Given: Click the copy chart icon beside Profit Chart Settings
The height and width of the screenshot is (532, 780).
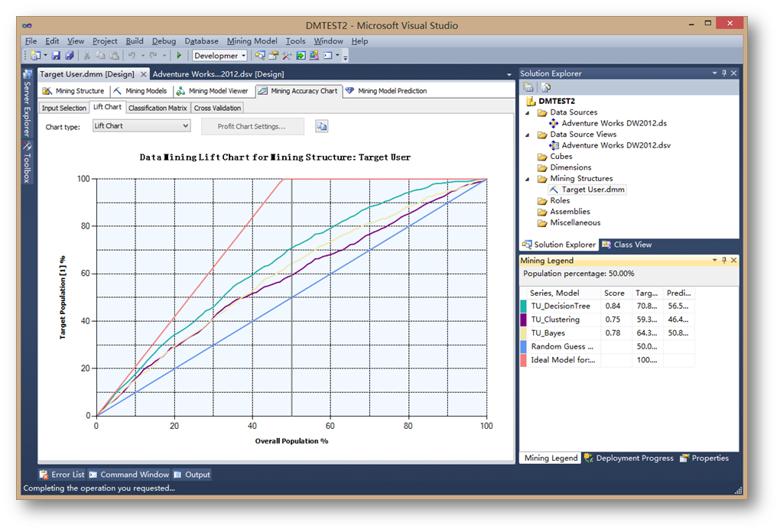Looking at the screenshot, I should click(322, 126).
